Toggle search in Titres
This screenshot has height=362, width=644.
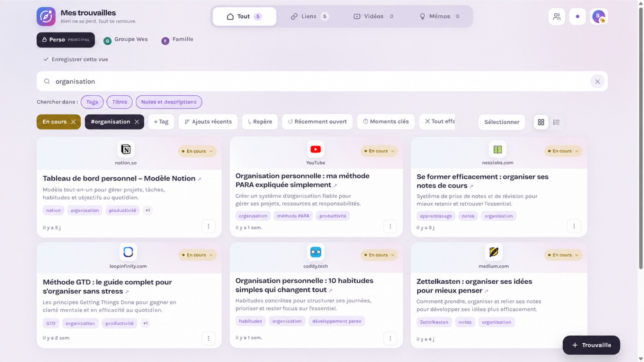coord(120,102)
